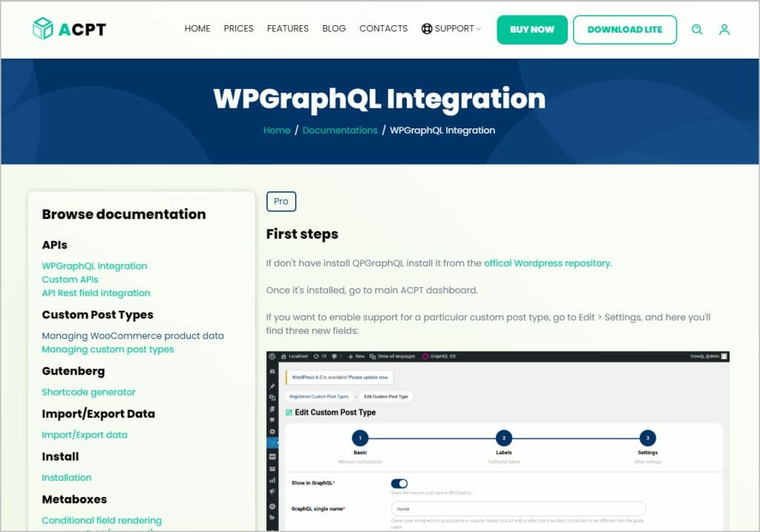760x532 pixels.
Task: Select FEATURES in the navigation menu
Action: [x=287, y=28]
